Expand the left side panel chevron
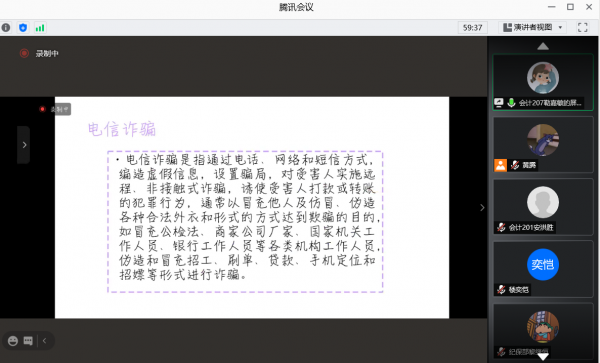600x363 pixels. pyautogui.click(x=24, y=145)
